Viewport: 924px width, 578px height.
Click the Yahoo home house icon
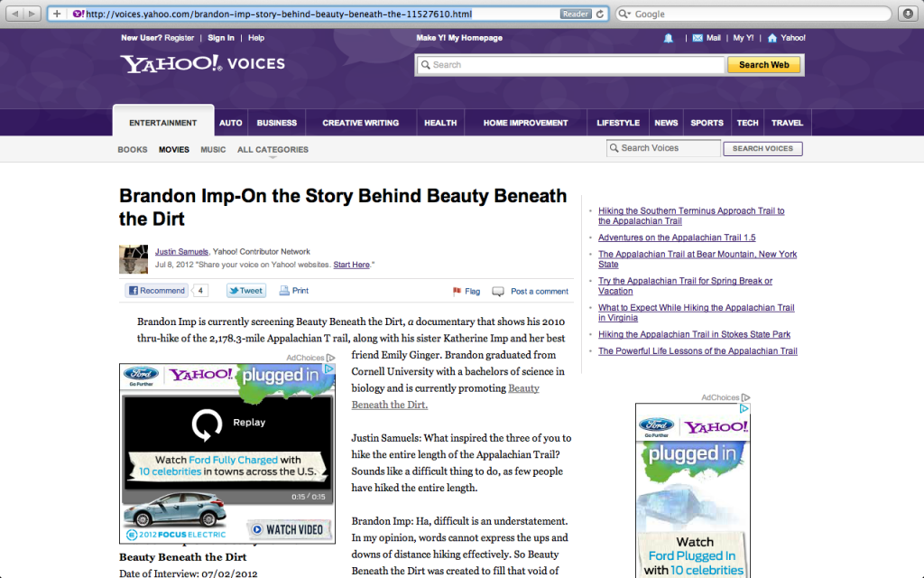point(772,38)
